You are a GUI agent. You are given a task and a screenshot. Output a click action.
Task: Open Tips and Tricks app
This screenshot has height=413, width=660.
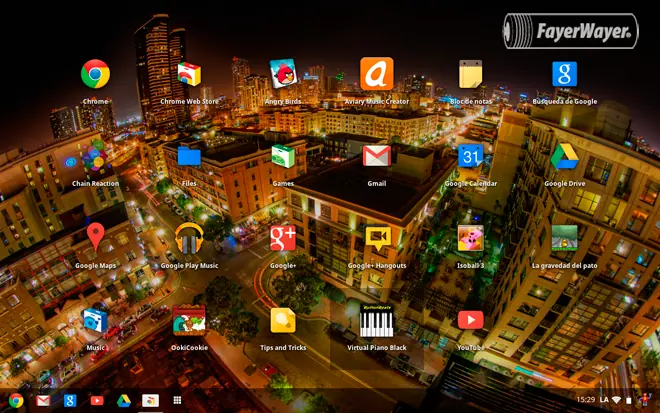pos(283,320)
